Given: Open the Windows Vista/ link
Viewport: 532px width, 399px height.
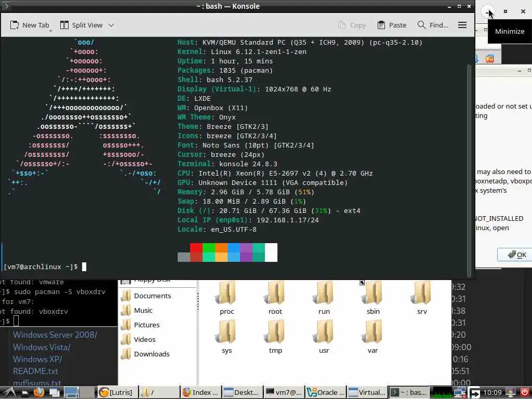Looking at the screenshot, I should click(42, 347).
